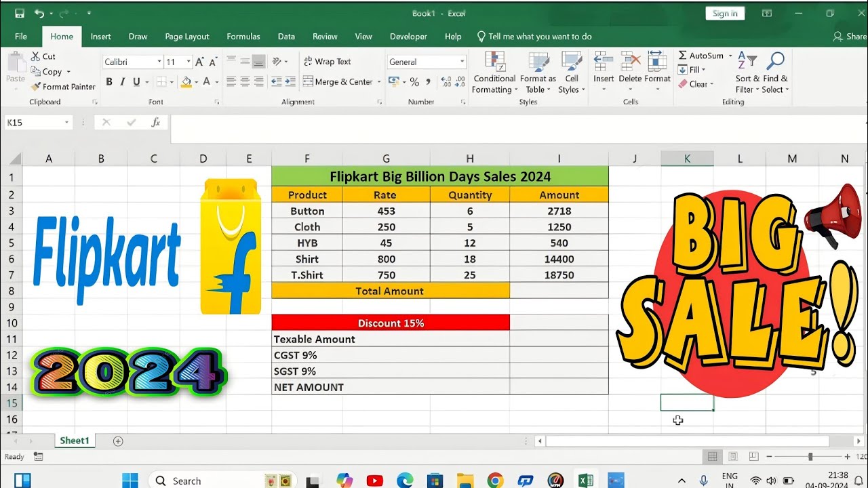
Task: Toggle Italic formatting
Action: point(123,82)
